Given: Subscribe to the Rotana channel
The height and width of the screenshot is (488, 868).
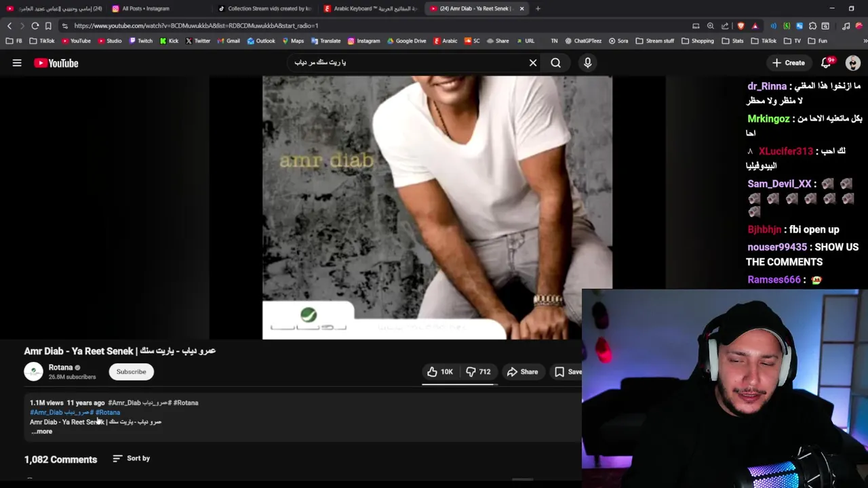Looking at the screenshot, I should tap(131, 371).
